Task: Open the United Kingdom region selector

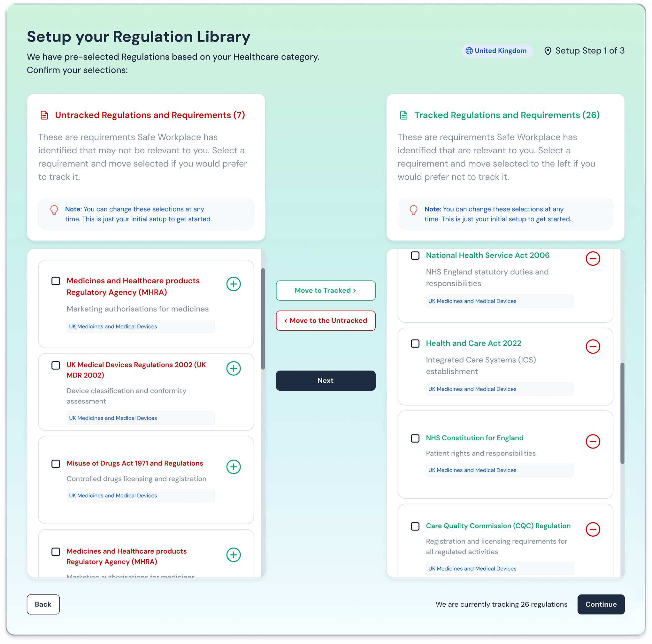Action: [500, 50]
